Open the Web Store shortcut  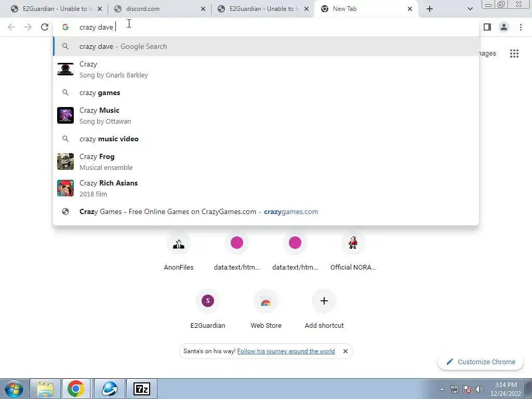266,310
